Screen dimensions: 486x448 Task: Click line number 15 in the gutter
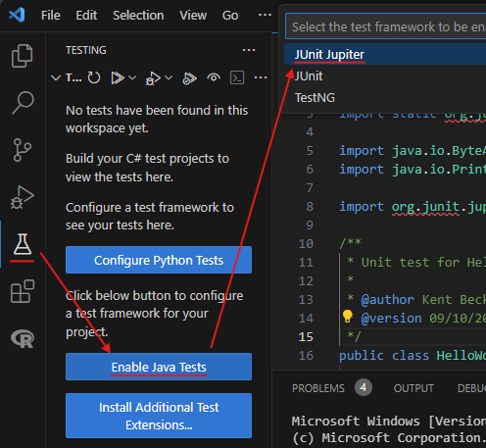[x=306, y=337]
